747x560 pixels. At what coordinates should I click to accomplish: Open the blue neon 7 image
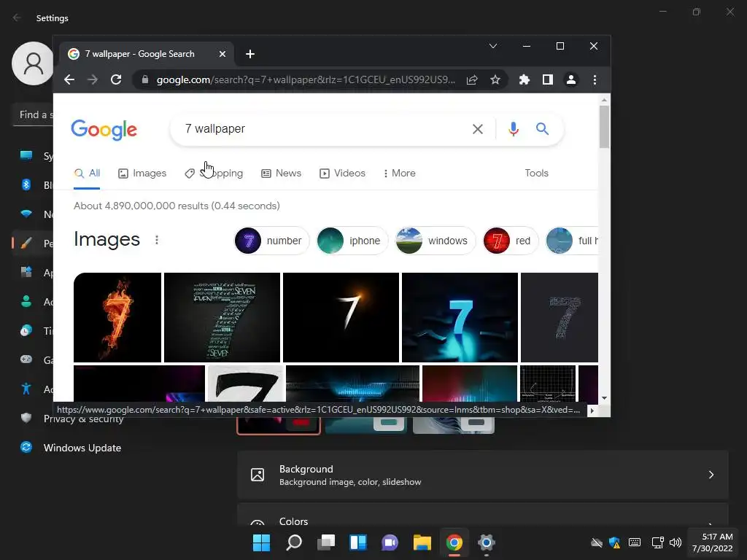(460, 317)
